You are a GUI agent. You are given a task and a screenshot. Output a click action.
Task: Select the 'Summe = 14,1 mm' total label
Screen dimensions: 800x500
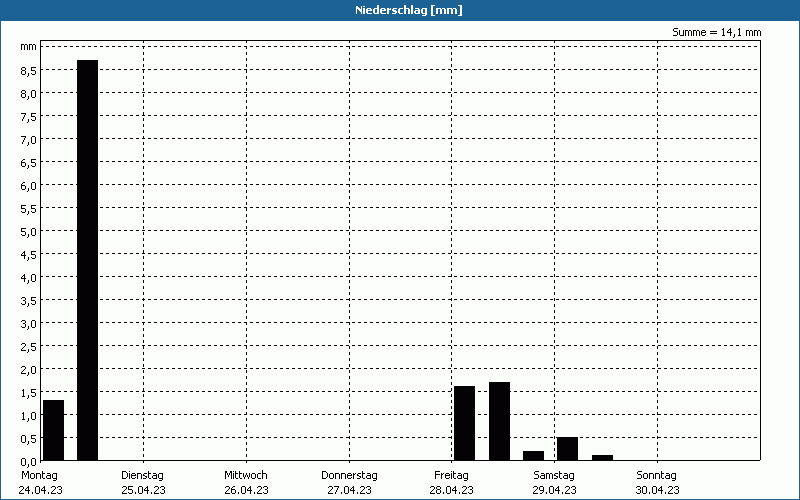click(716, 32)
